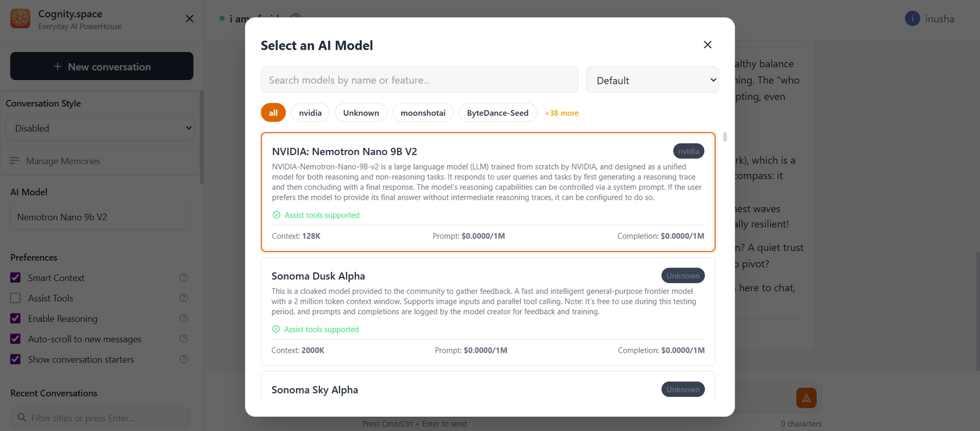Viewport: 980px width, 431px height.
Task: Select the moonshotai filter chip
Action: coord(423,113)
